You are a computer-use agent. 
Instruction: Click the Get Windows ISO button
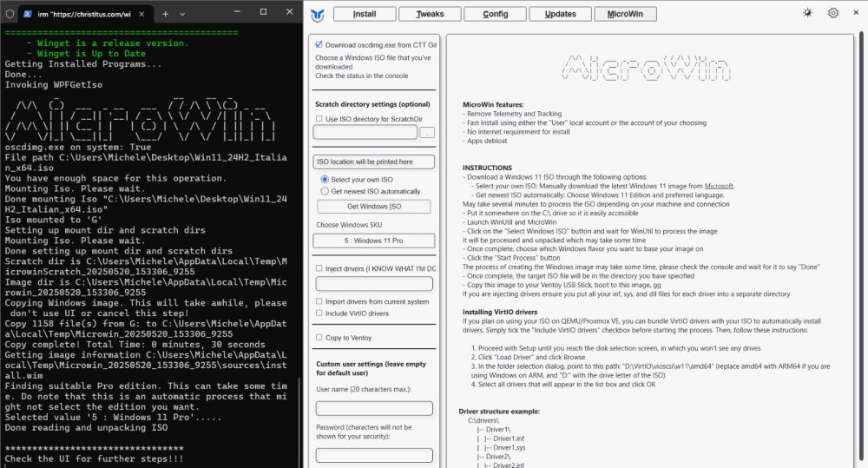pyautogui.click(x=373, y=207)
